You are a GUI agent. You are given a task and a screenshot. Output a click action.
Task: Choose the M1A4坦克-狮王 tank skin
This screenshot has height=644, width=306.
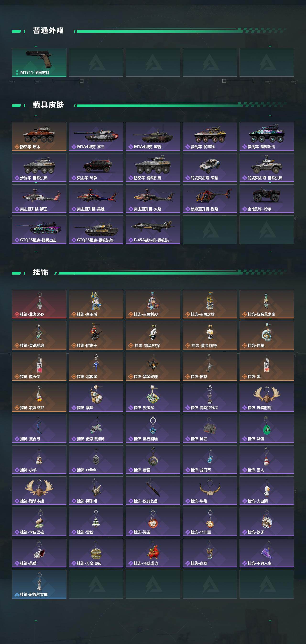click(96, 136)
